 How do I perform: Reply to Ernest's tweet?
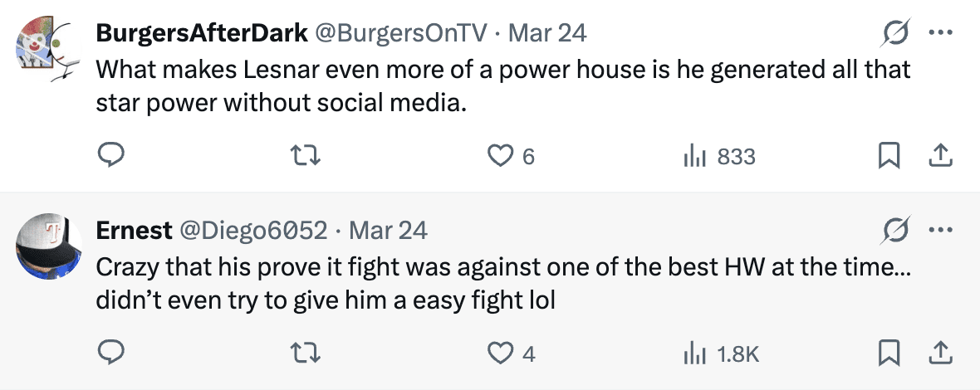click(x=111, y=353)
